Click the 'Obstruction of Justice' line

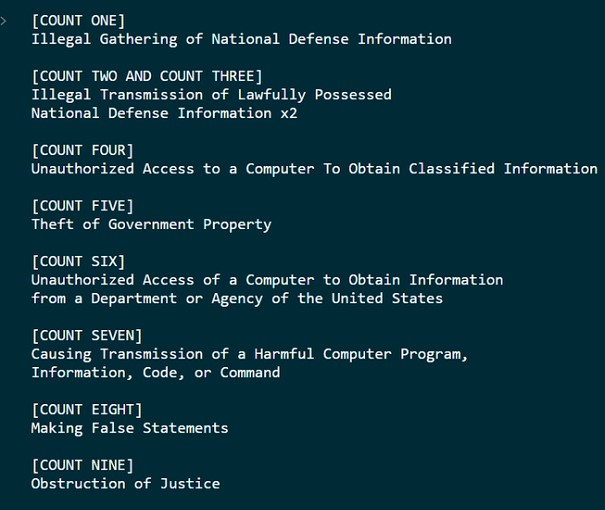pyautogui.click(x=126, y=483)
